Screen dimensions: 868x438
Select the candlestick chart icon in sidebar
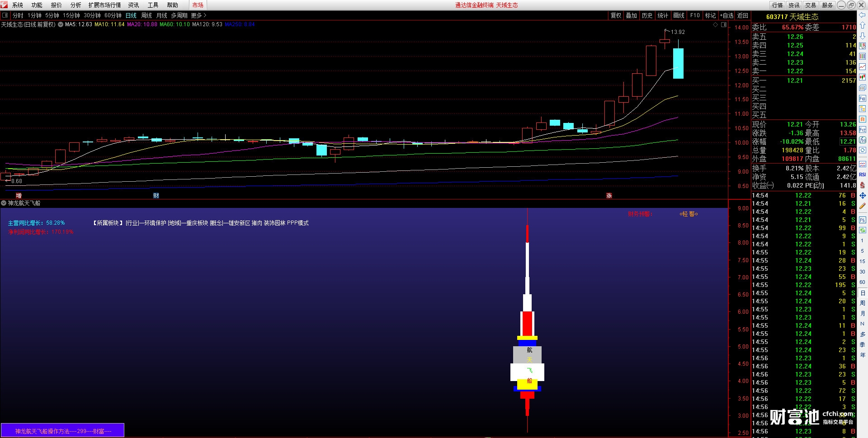[x=863, y=77]
